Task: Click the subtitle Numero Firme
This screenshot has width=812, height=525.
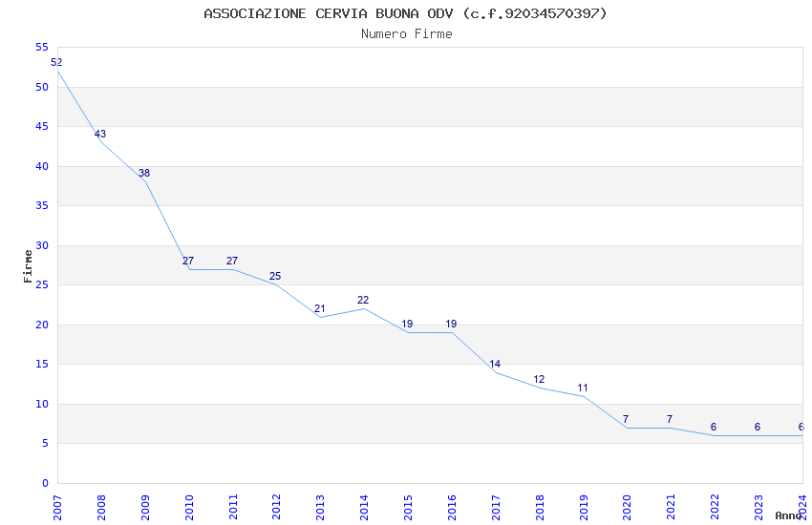Action: click(x=407, y=34)
